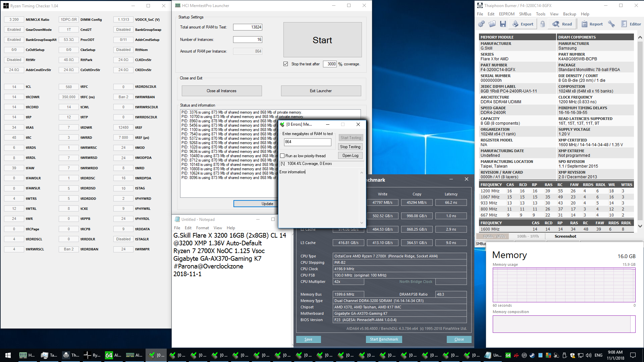Save dump with floppy disk icon
The width and height of the screenshot is (644, 362).
pyautogui.click(x=503, y=24)
